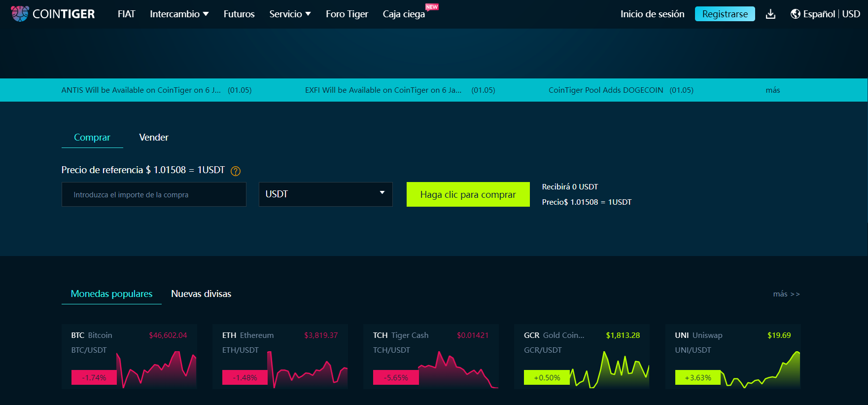The image size is (868, 405).
Task: Change language via Español
Action: [819, 14]
